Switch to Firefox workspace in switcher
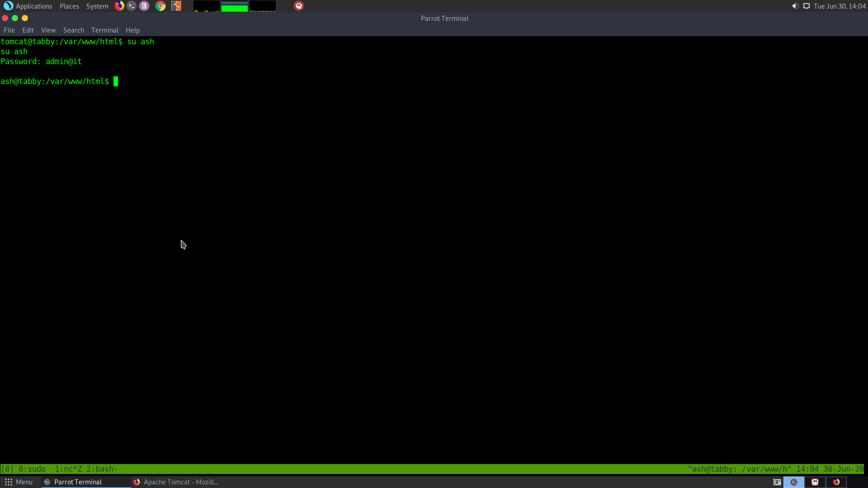868x488 pixels. tap(836, 482)
